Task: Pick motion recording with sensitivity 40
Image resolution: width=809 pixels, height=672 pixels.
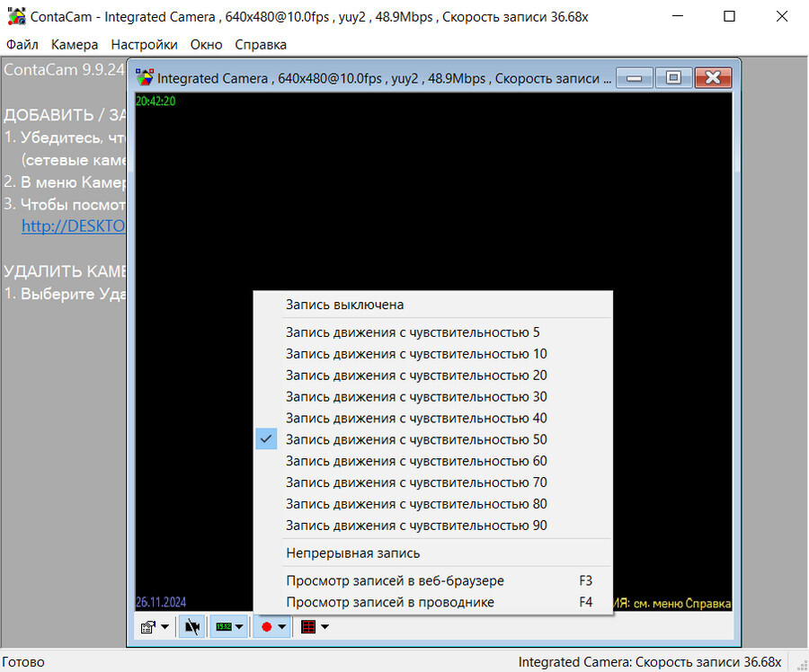Action: (433, 419)
